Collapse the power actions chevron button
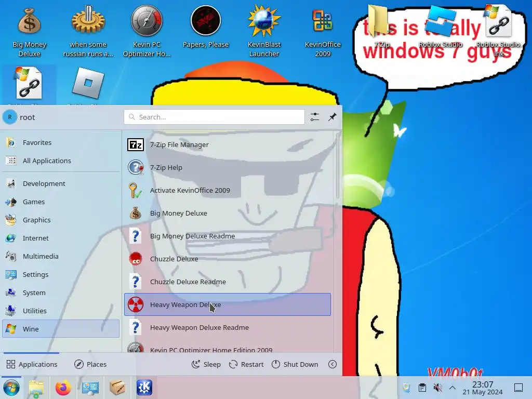Screen dimensions: 532x399 pos(332,364)
